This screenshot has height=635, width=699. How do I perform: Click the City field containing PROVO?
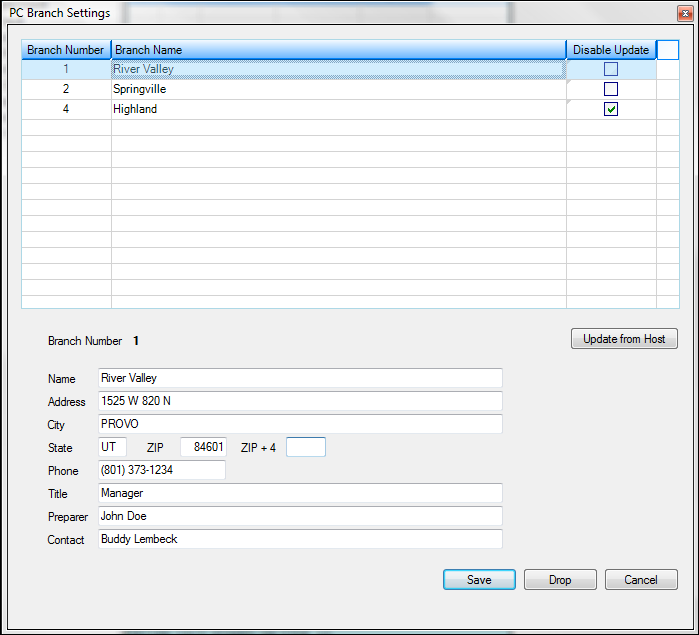click(300, 424)
